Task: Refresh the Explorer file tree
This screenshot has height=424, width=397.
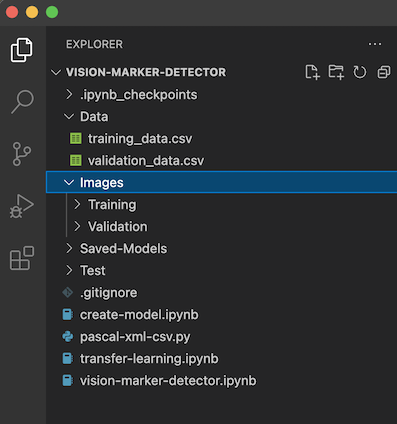Action: point(360,72)
